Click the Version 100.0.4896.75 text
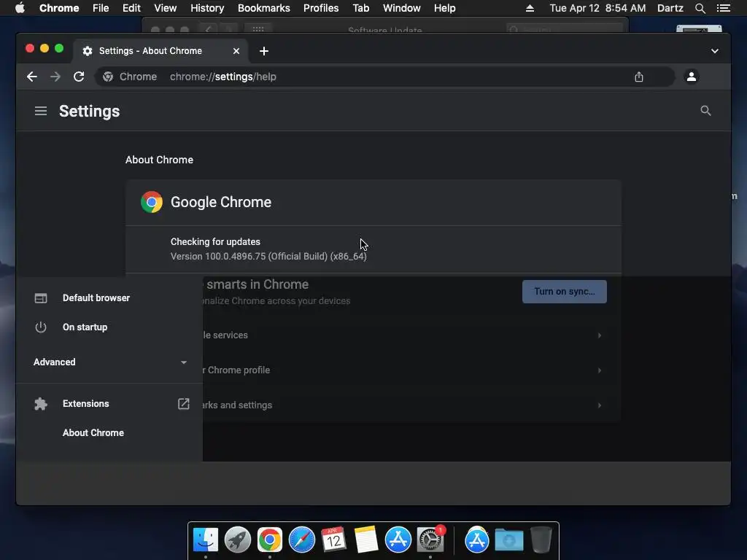The image size is (747, 560). (x=268, y=256)
